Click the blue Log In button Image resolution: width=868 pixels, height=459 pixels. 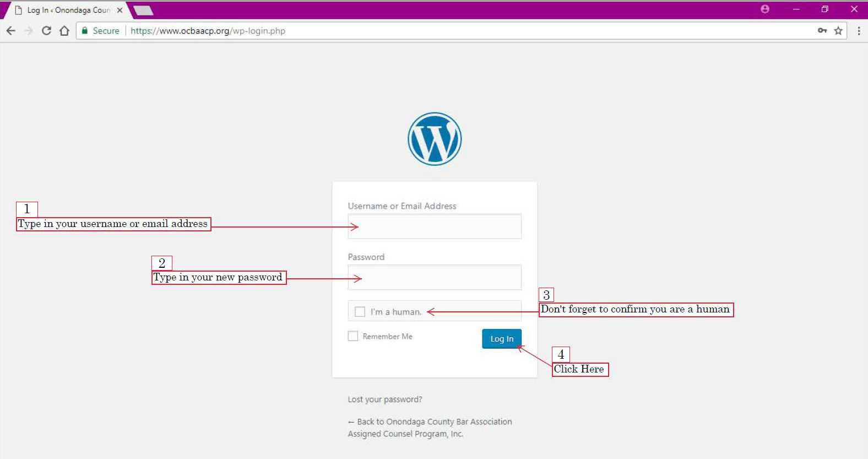(x=502, y=339)
